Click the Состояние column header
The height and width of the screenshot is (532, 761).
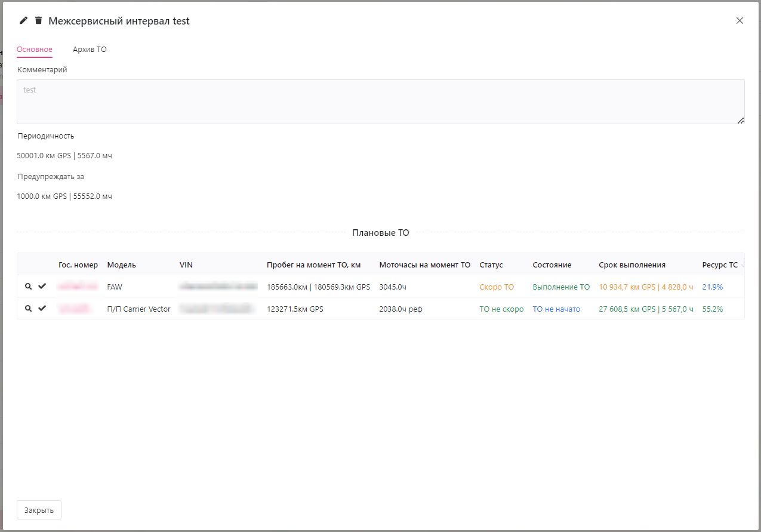(552, 265)
